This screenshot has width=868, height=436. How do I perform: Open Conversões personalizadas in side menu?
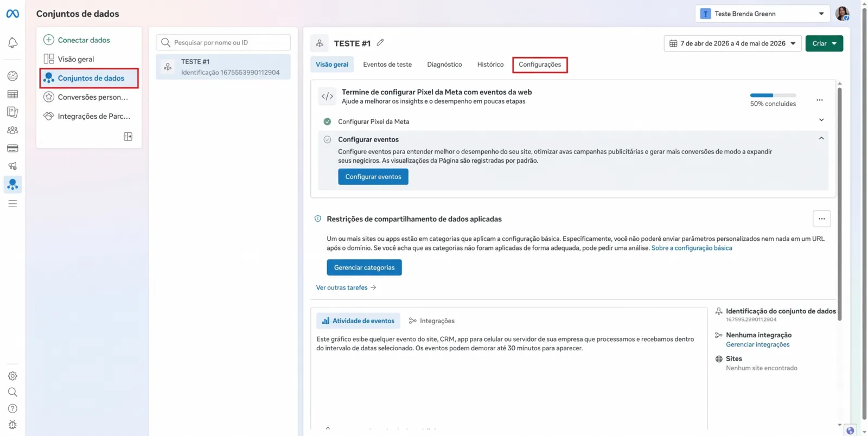pyautogui.click(x=86, y=97)
